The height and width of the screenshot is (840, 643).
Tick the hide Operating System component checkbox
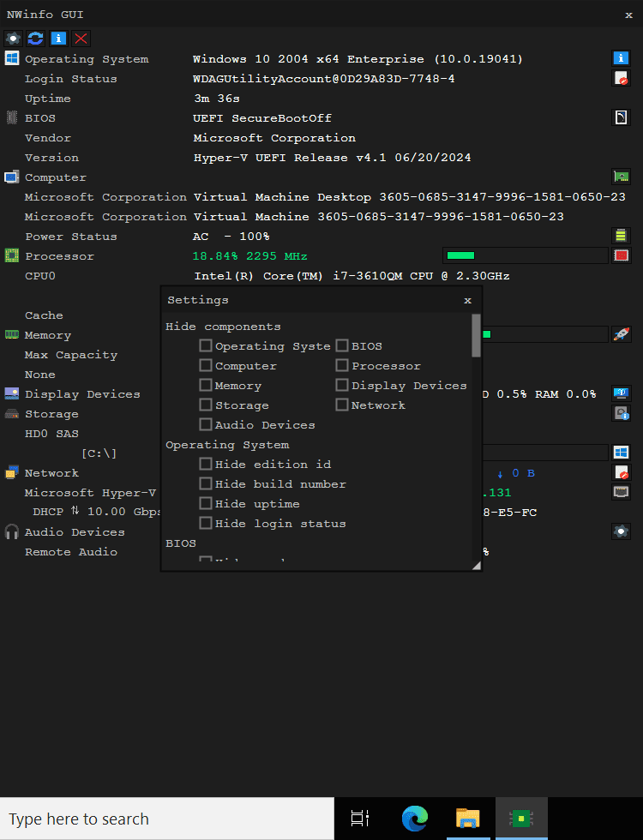205,345
